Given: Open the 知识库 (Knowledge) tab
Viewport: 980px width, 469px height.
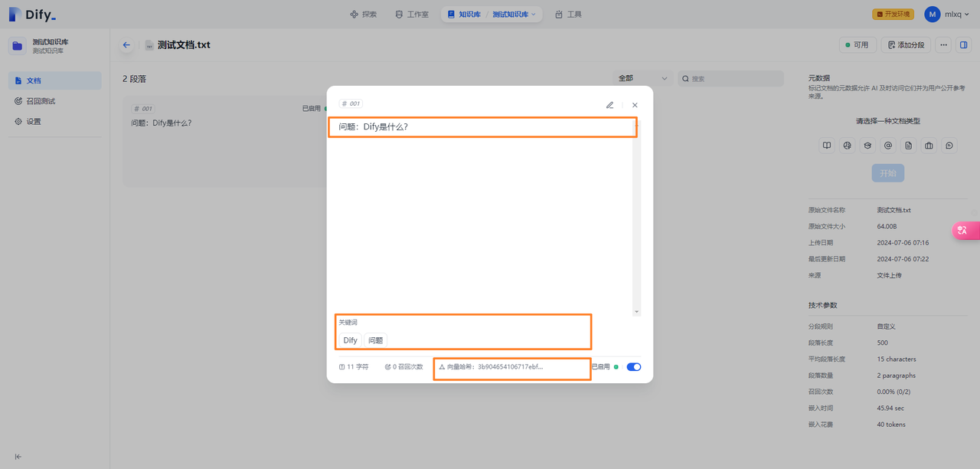Looking at the screenshot, I should (464, 14).
